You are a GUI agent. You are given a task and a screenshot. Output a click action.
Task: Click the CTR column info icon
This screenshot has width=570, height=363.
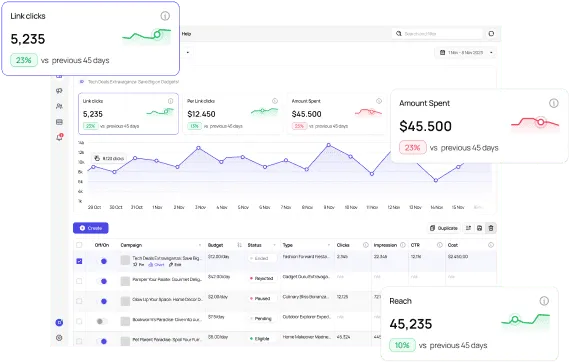tap(439, 245)
